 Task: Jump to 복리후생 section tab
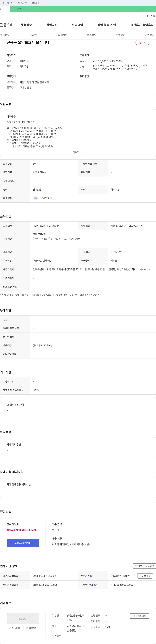coord(91,35)
